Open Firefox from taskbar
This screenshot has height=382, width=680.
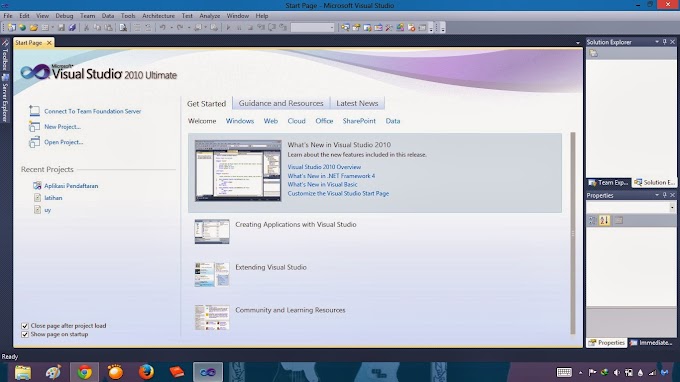tap(146, 372)
